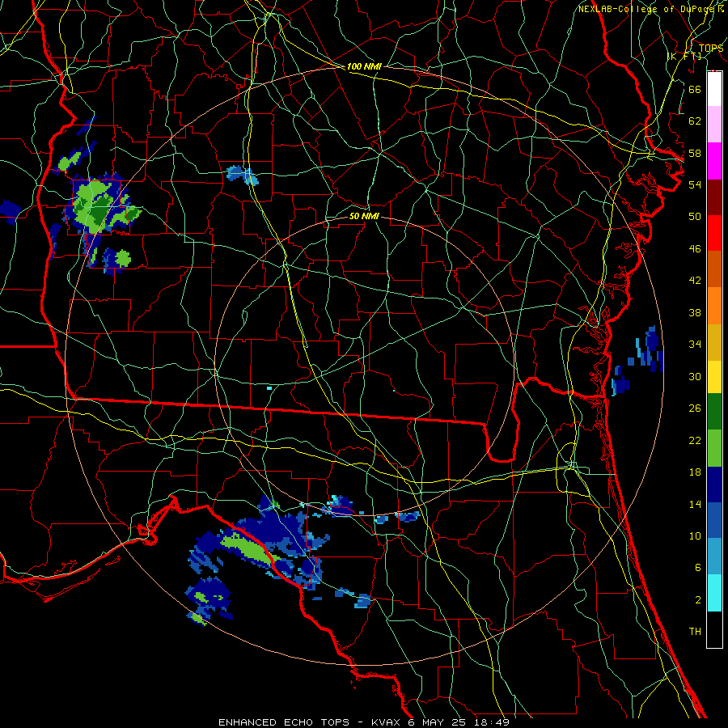Viewport: 728px width, 728px height.
Task: Click the dark red 50-54 kft legend swatch
Action: point(714,197)
